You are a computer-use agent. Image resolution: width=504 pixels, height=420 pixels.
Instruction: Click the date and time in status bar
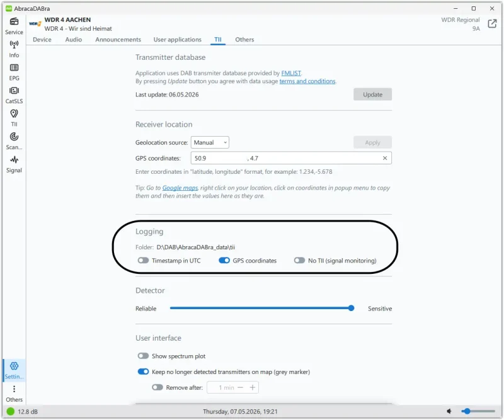pos(240,411)
